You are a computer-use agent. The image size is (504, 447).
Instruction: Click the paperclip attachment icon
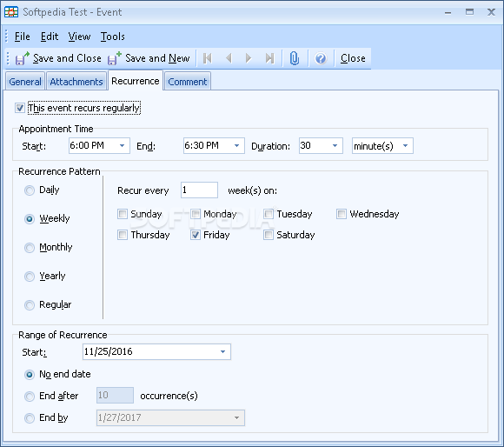point(295,58)
